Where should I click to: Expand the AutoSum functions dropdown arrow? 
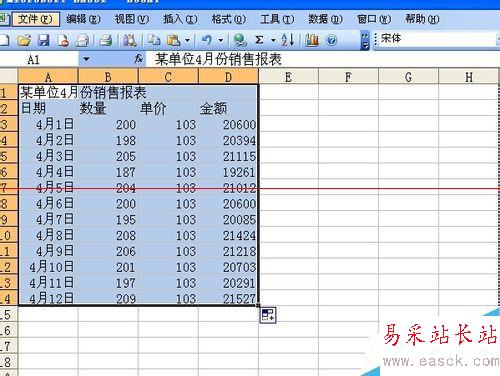pyautogui.click(x=273, y=40)
